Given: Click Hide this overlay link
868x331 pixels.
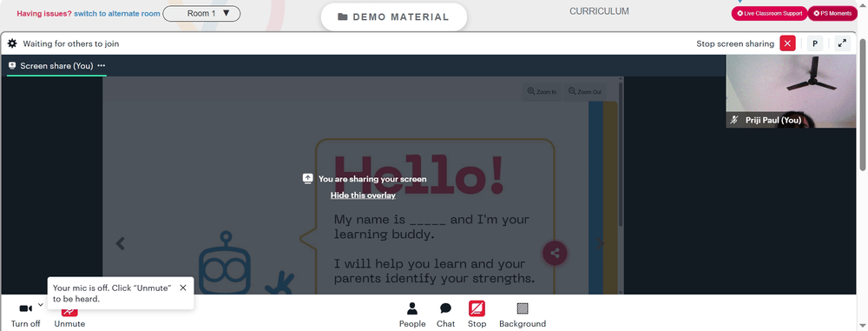Looking at the screenshot, I should pos(363,195).
